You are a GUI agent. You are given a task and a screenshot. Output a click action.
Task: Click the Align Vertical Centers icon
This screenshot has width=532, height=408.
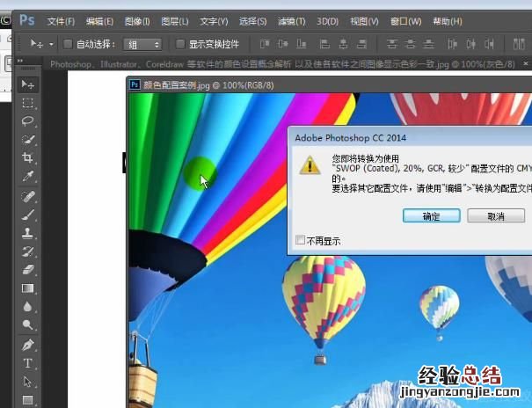pyautogui.click(x=283, y=44)
